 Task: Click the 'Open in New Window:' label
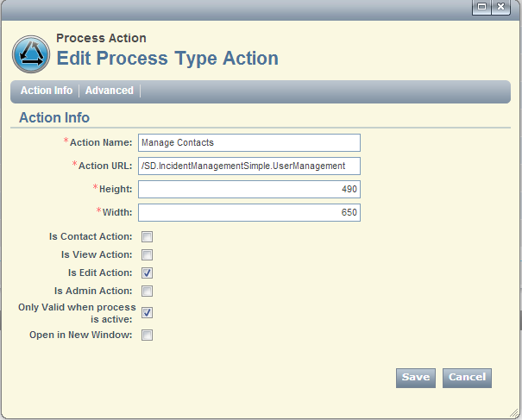(80, 335)
